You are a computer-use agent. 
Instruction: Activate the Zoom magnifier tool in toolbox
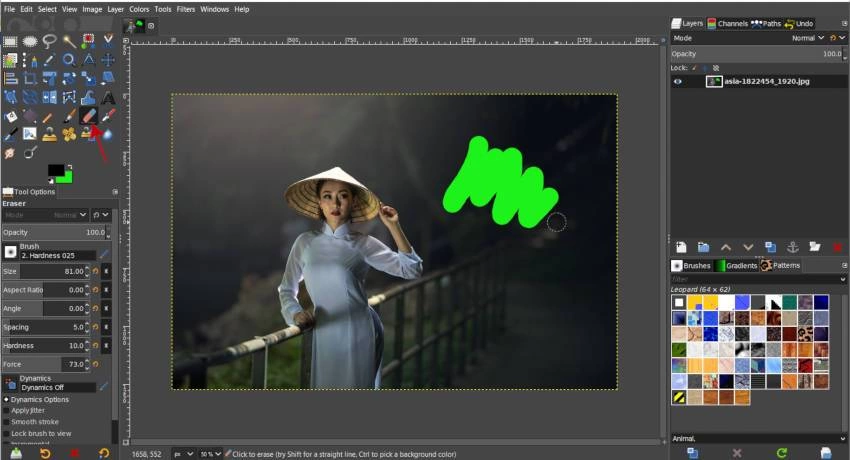69,60
